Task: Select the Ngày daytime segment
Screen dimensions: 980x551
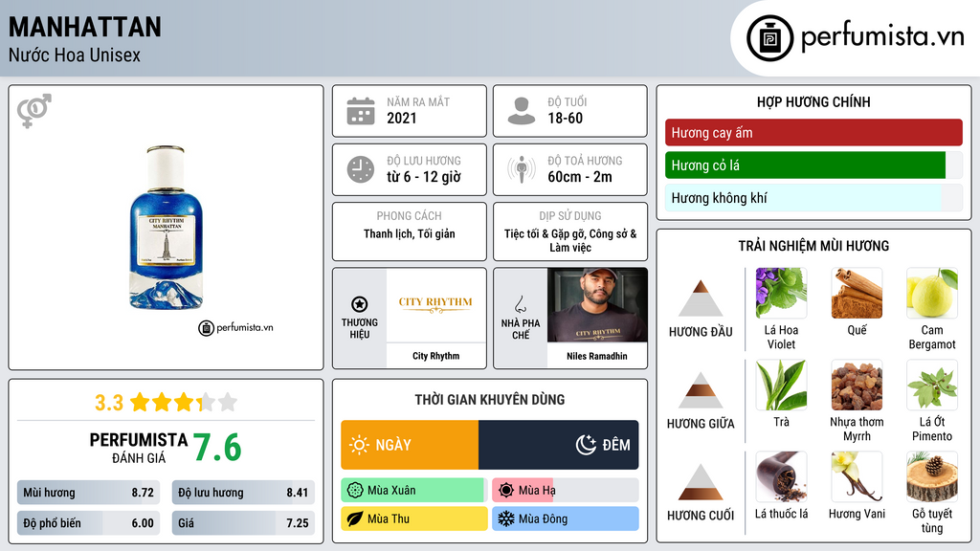Action: 410,445
